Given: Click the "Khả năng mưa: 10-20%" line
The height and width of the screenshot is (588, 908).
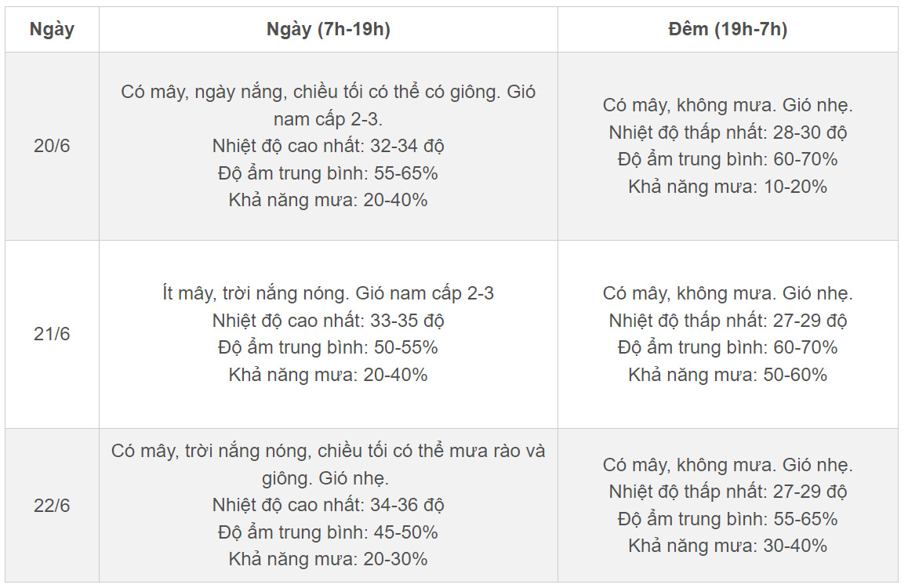Looking at the screenshot, I should (727, 187).
